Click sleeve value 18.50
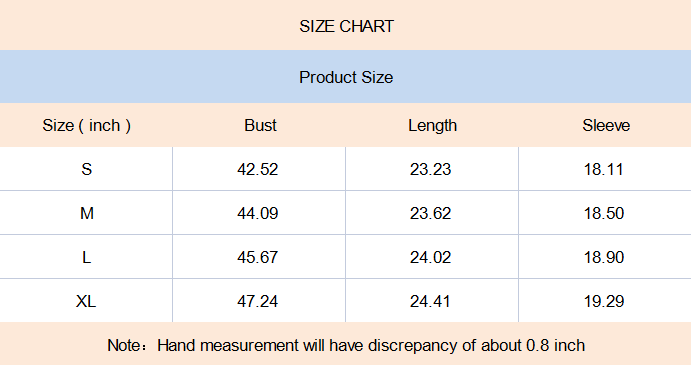The height and width of the screenshot is (365, 691). 604,213
